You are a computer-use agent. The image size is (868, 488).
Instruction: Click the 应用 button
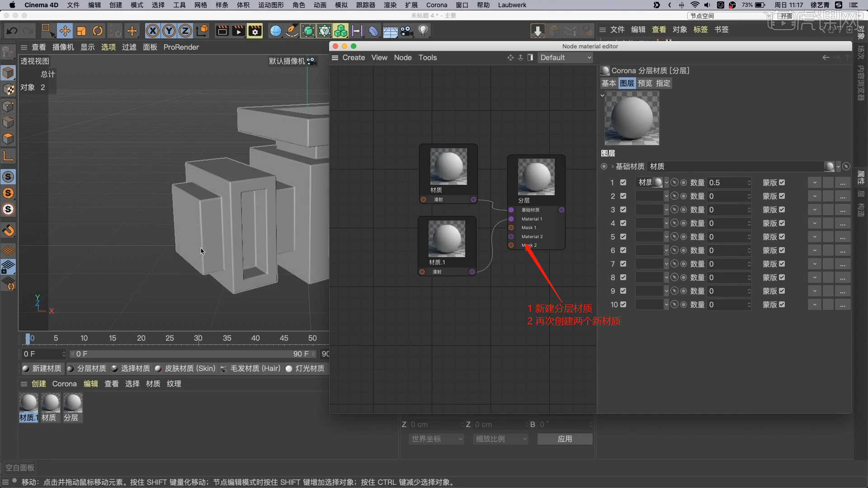(565, 439)
